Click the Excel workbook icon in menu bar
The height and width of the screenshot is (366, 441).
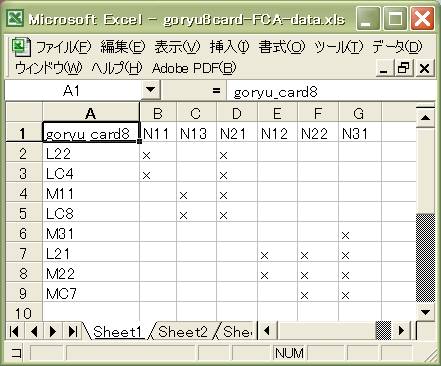pos(22,47)
